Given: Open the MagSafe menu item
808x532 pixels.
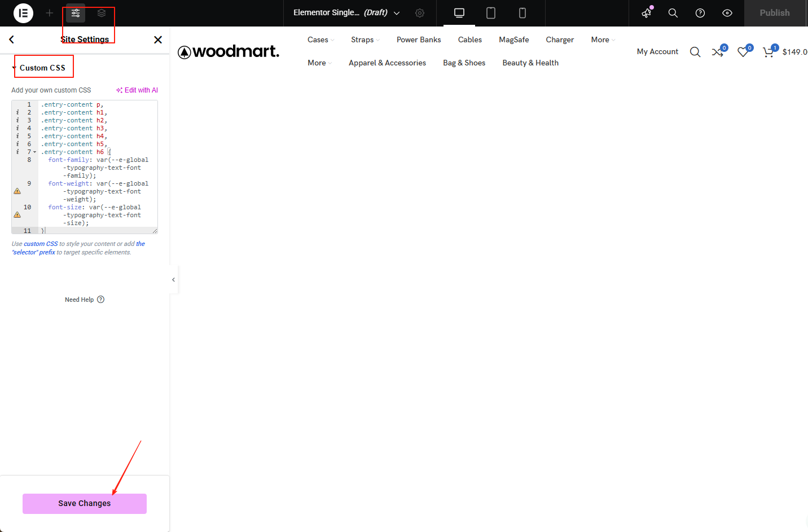Looking at the screenshot, I should pyautogui.click(x=513, y=39).
